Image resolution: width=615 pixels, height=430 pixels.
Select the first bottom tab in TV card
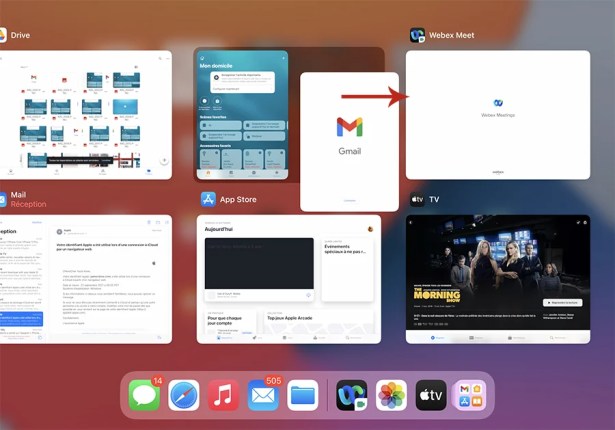point(437,338)
